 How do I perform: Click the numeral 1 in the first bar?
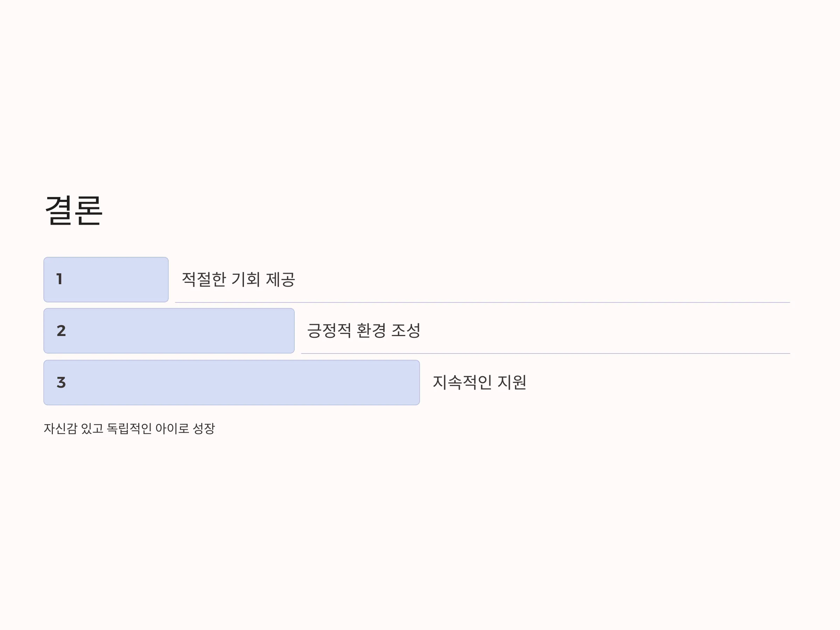pos(59,279)
